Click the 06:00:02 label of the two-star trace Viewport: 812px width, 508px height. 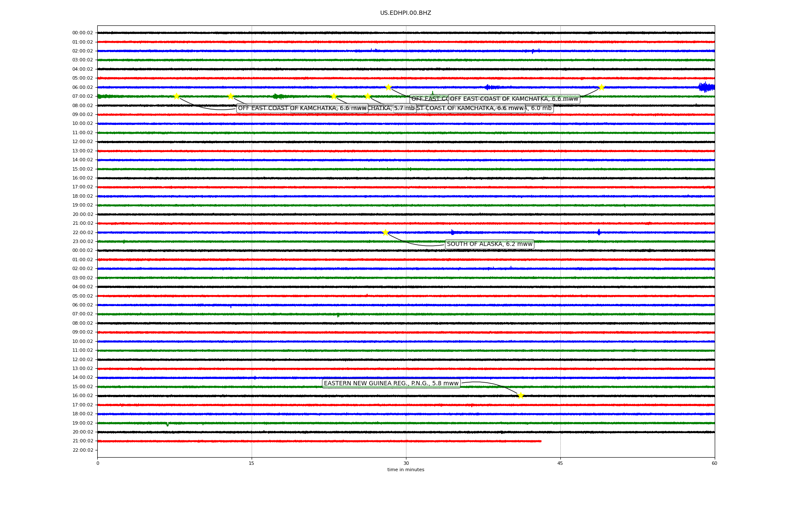pos(82,88)
